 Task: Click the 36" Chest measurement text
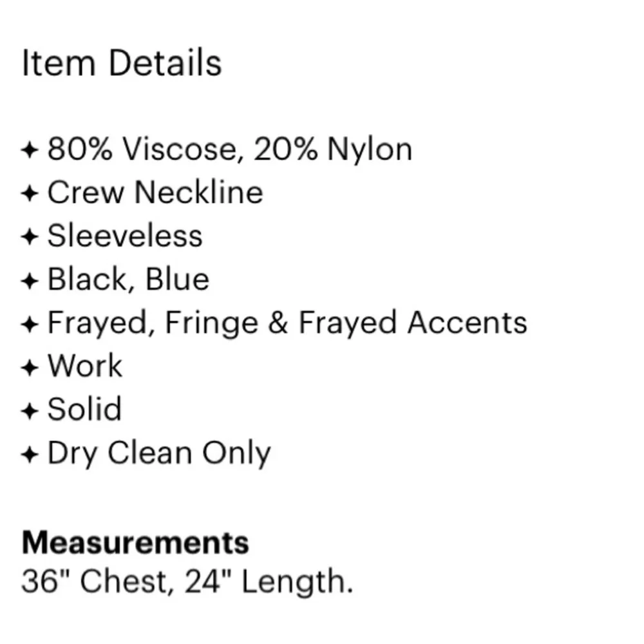click(x=95, y=582)
